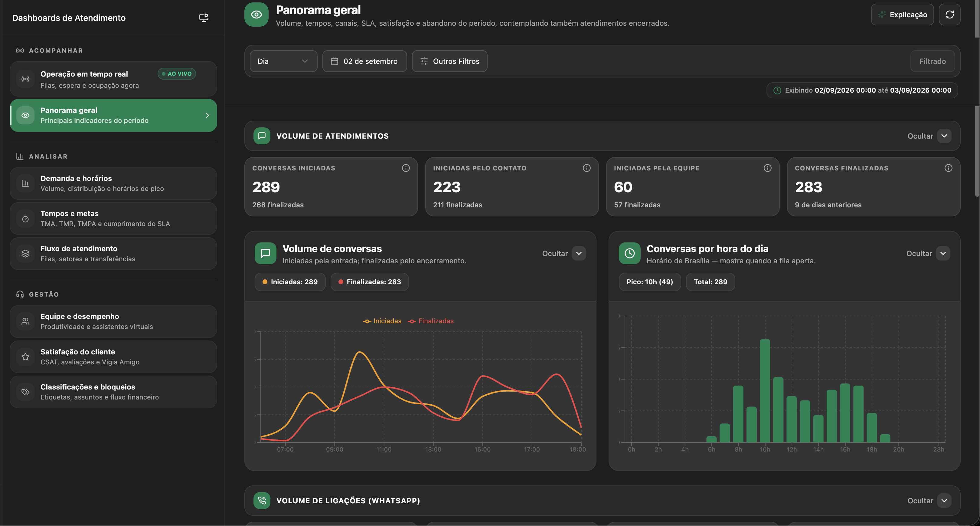This screenshot has height=526, width=980.
Task: Click the bar chart icon of Demanda e horários
Action: click(x=25, y=183)
